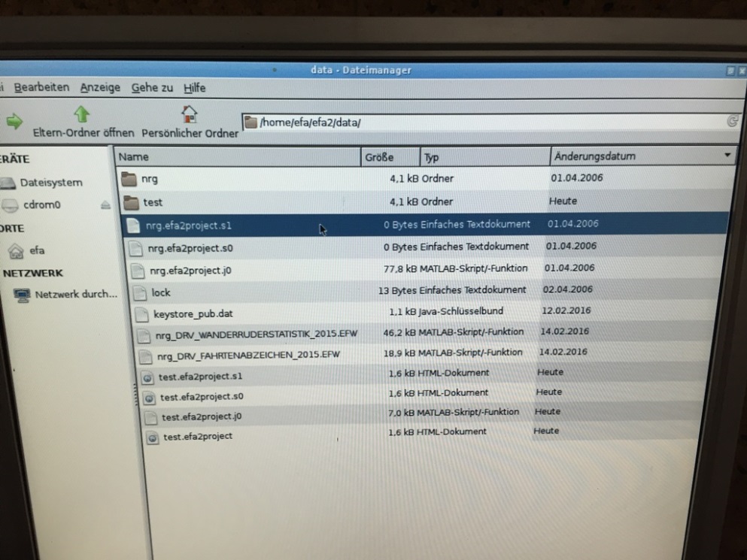Eject cdrom0 using the eject icon
This screenshot has height=560, width=747.
[x=105, y=204]
